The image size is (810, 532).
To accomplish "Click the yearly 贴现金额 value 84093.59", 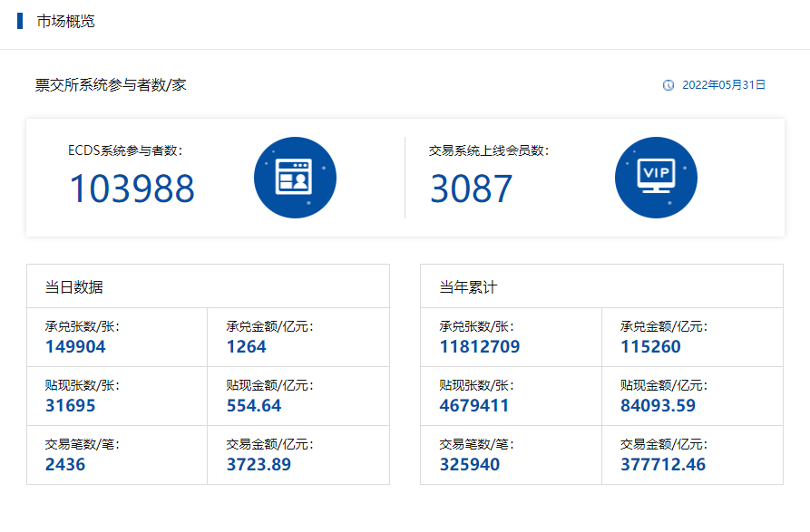I will (658, 405).
